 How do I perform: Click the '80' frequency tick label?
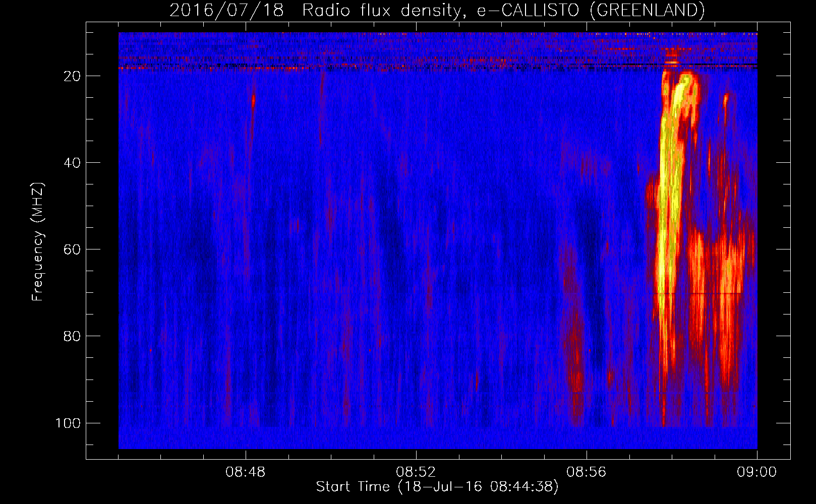click(x=72, y=336)
